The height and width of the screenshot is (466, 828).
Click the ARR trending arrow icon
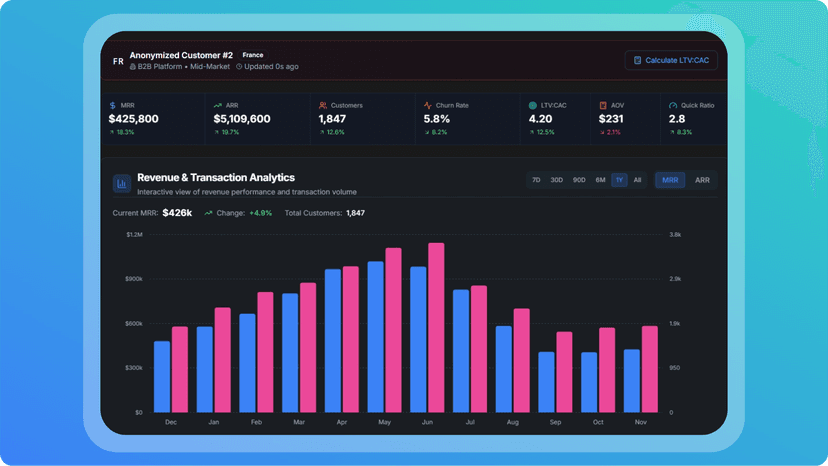pyautogui.click(x=217, y=106)
